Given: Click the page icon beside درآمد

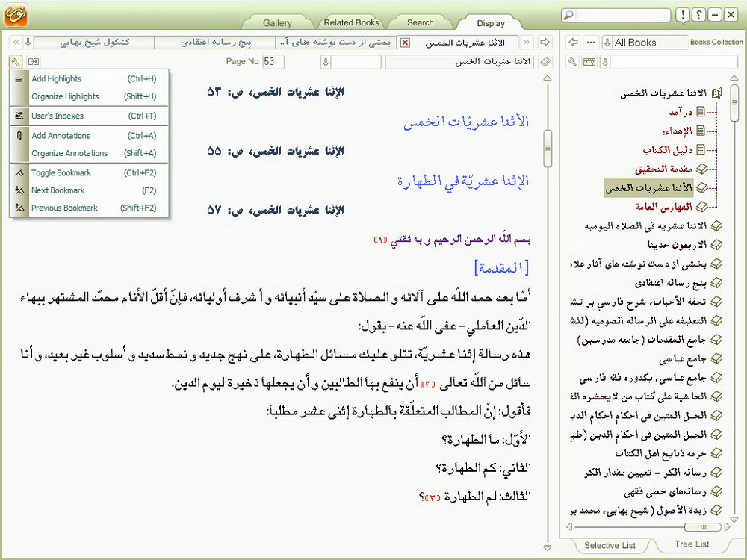Looking at the screenshot, I should point(701,112).
